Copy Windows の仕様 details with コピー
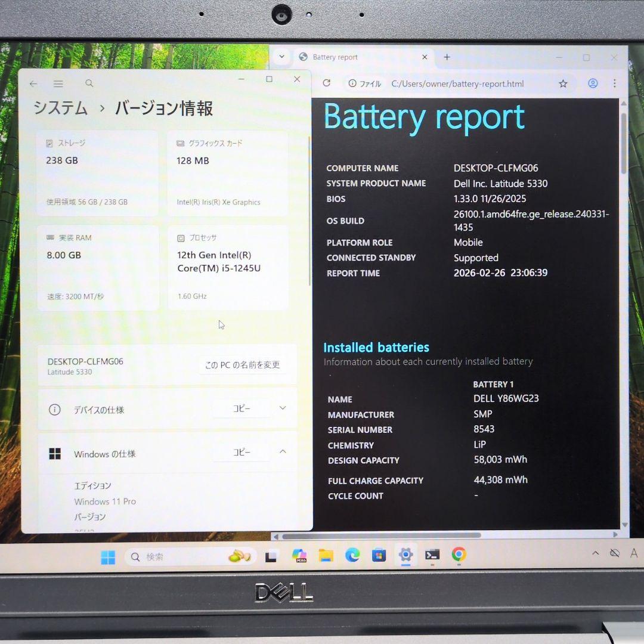Viewport: 644px width, 644px height. [x=241, y=452]
